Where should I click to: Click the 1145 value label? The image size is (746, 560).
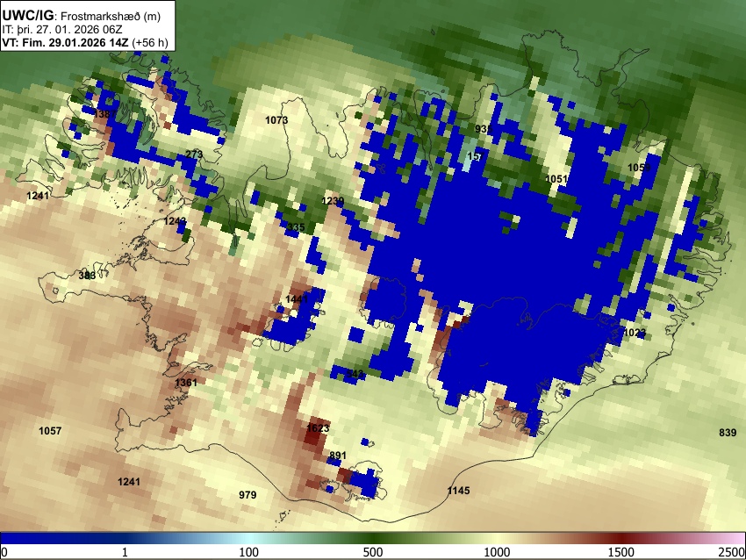(459, 491)
